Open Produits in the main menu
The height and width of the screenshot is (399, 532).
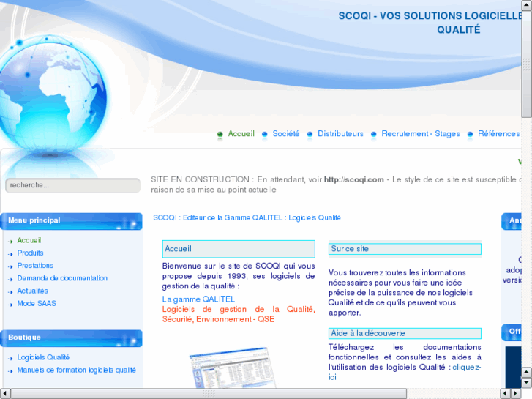click(x=30, y=253)
